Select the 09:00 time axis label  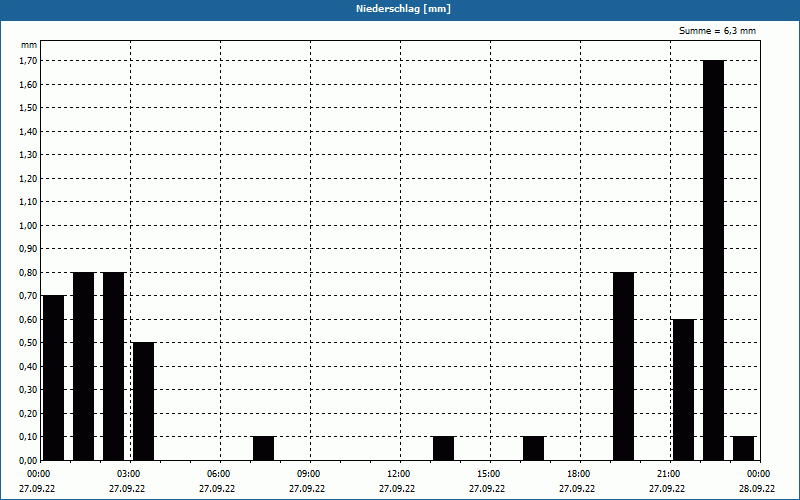click(x=309, y=474)
